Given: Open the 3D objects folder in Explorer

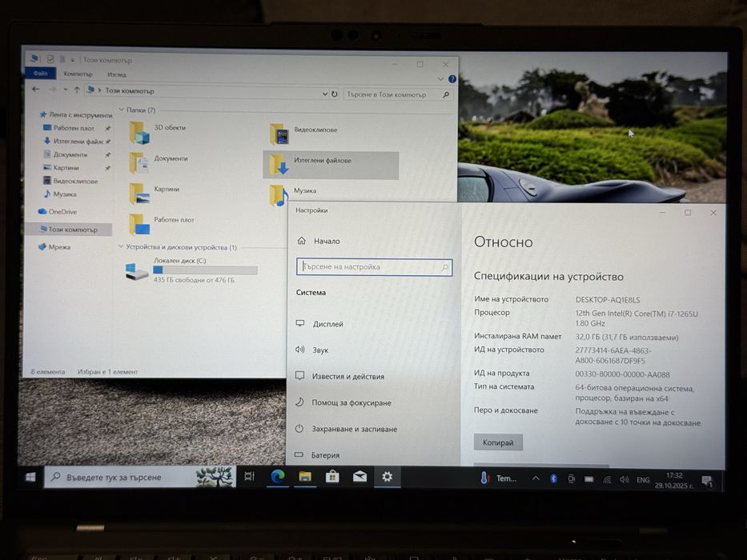Looking at the screenshot, I should pyautogui.click(x=157, y=132).
